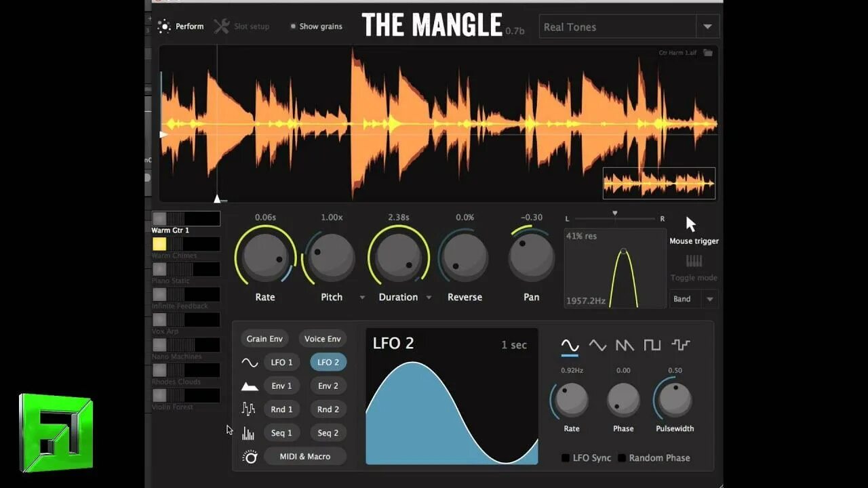868x488 pixels.
Task: Select the Infinite Feedback slot pad
Action: click(159, 294)
